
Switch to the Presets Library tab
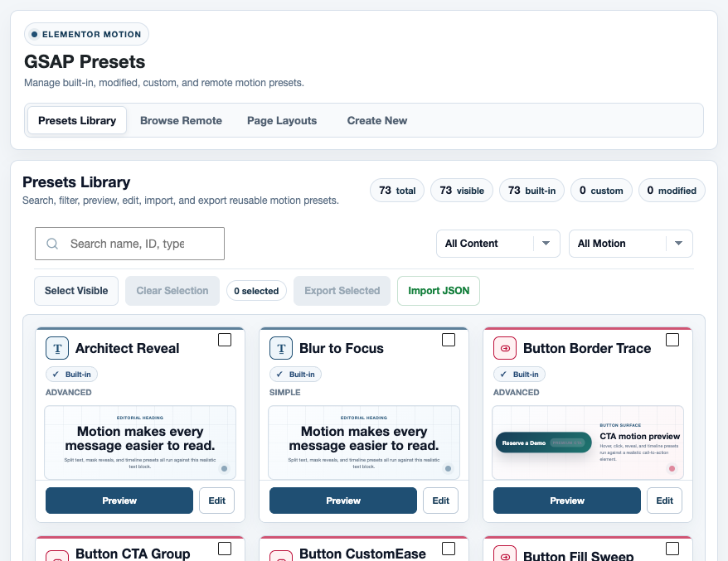click(77, 121)
